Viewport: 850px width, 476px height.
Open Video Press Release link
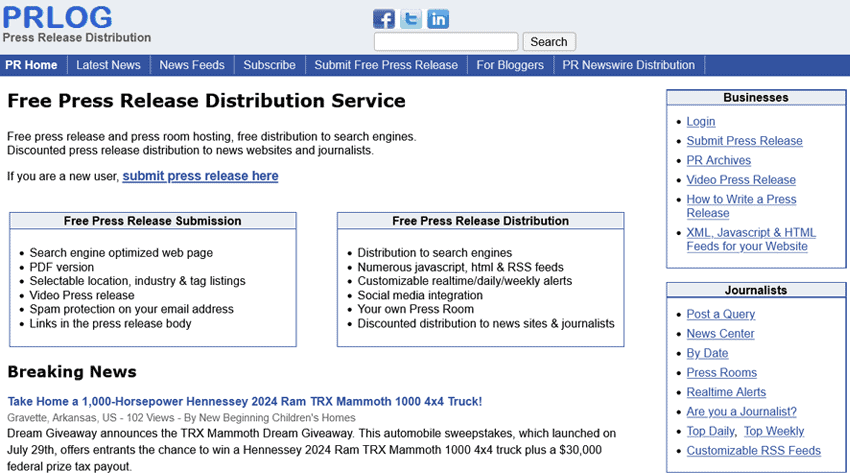[x=741, y=180]
